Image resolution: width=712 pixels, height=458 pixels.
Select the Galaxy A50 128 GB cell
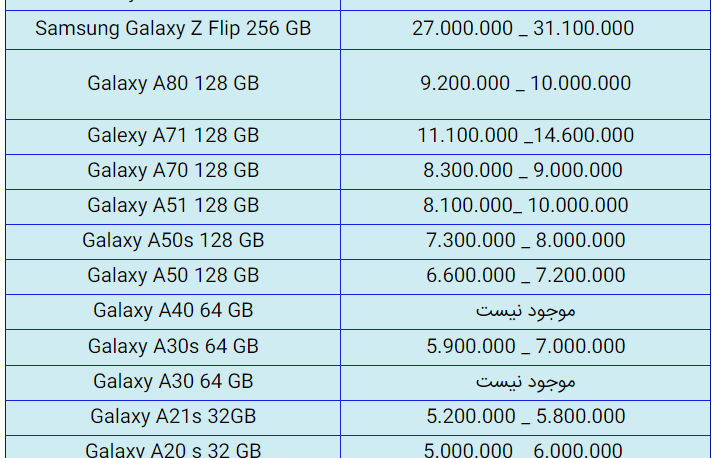pos(173,277)
